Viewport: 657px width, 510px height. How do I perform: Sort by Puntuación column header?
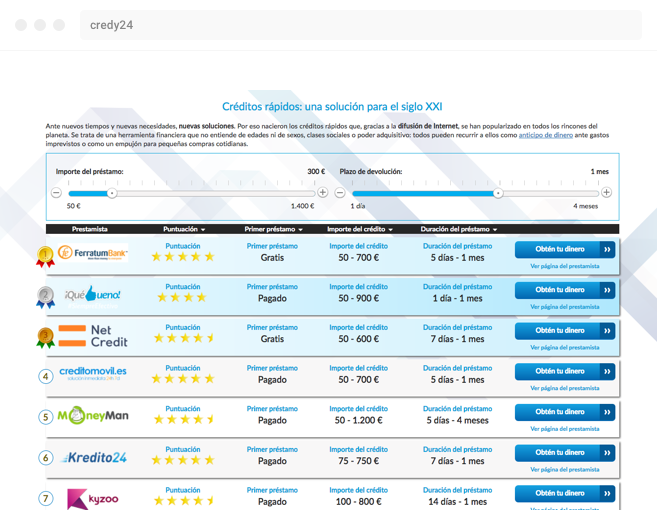point(184,229)
